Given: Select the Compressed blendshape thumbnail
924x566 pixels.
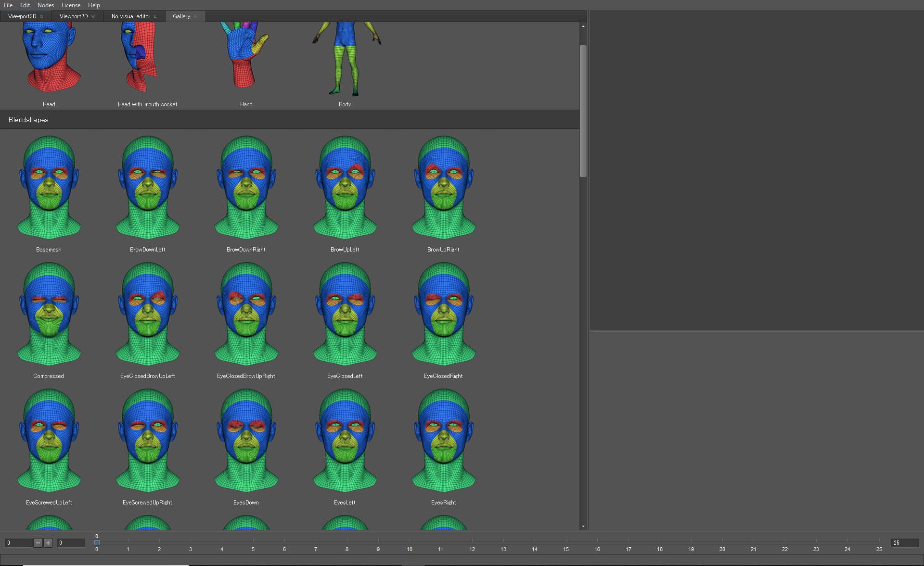Looking at the screenshot, I should (49, 314).
